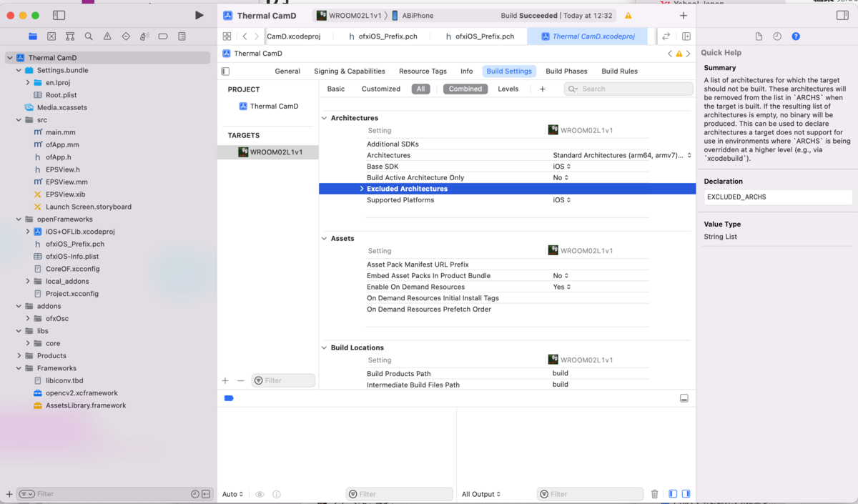Open the All Output dropdown
Image resolution: width=858 pixels, height=504 pixels.
[x=481, y=494]
